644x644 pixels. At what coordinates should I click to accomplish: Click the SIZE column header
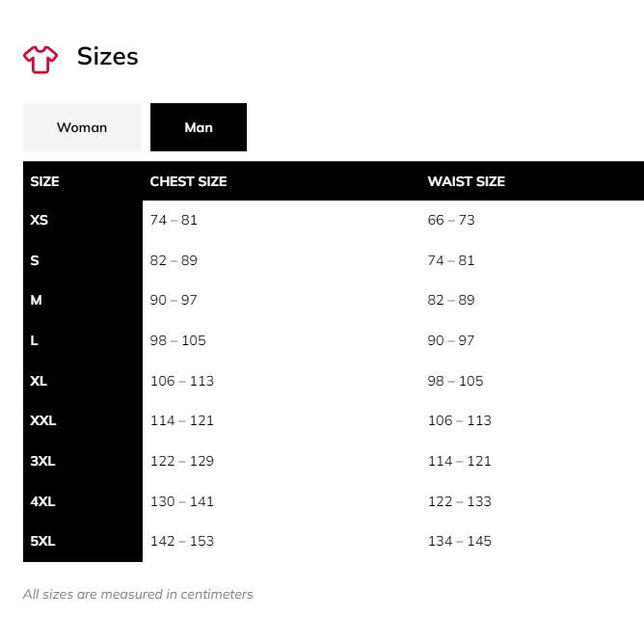44,181
